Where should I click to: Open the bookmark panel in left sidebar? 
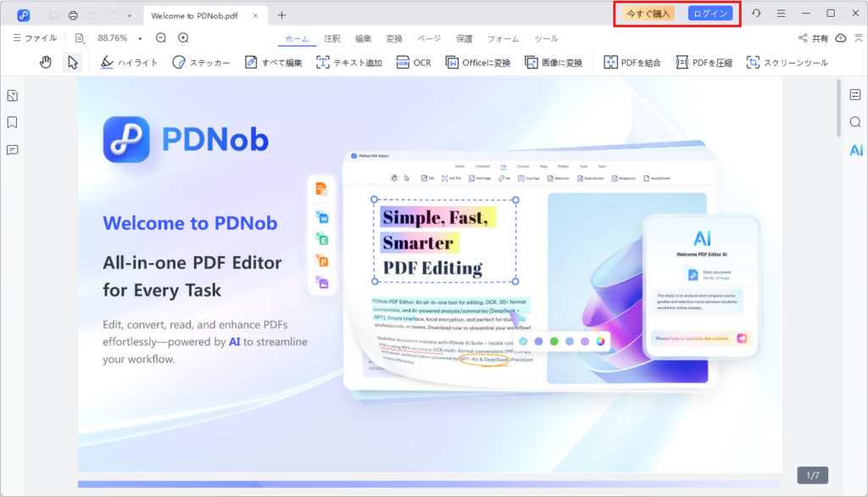tap(12, 122)
